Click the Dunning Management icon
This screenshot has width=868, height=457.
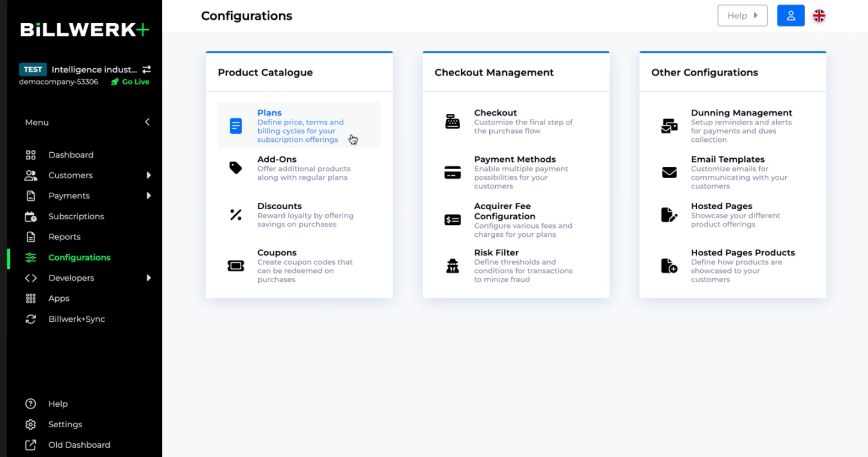pos(669,126)
